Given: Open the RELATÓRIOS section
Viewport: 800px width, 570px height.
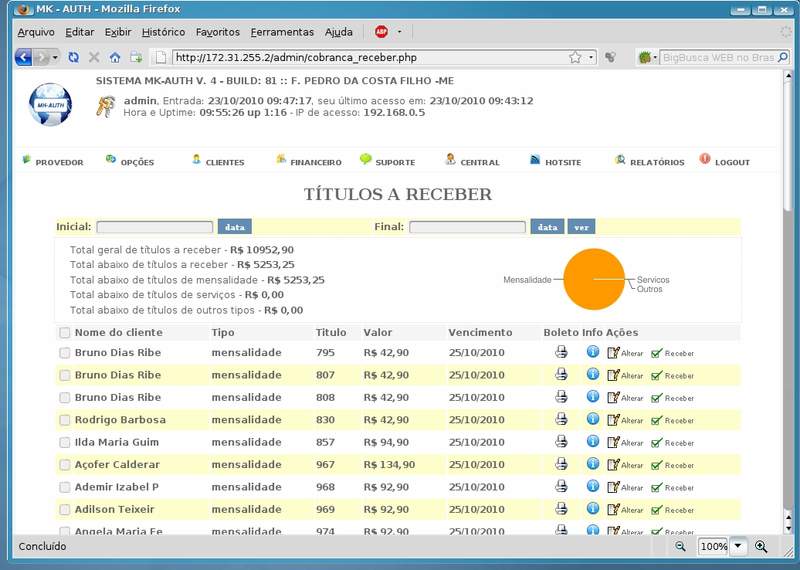Looking at the screenshot, I should click(649, 161).
